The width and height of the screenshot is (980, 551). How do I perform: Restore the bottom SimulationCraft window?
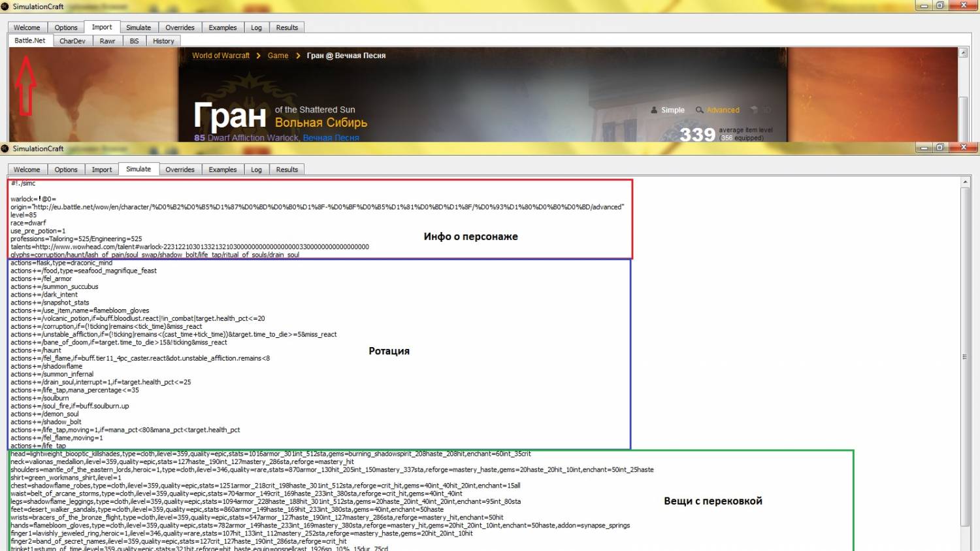click(x=940, y=147)
